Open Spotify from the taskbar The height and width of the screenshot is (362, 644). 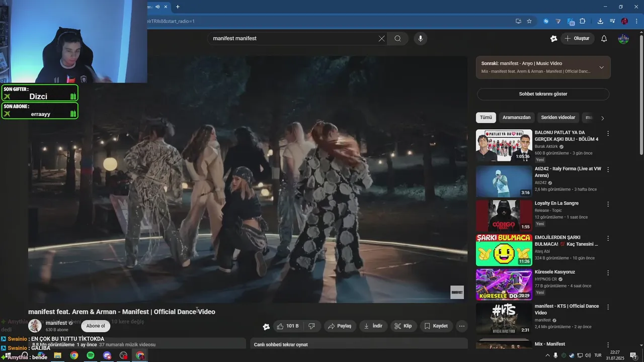91,355
